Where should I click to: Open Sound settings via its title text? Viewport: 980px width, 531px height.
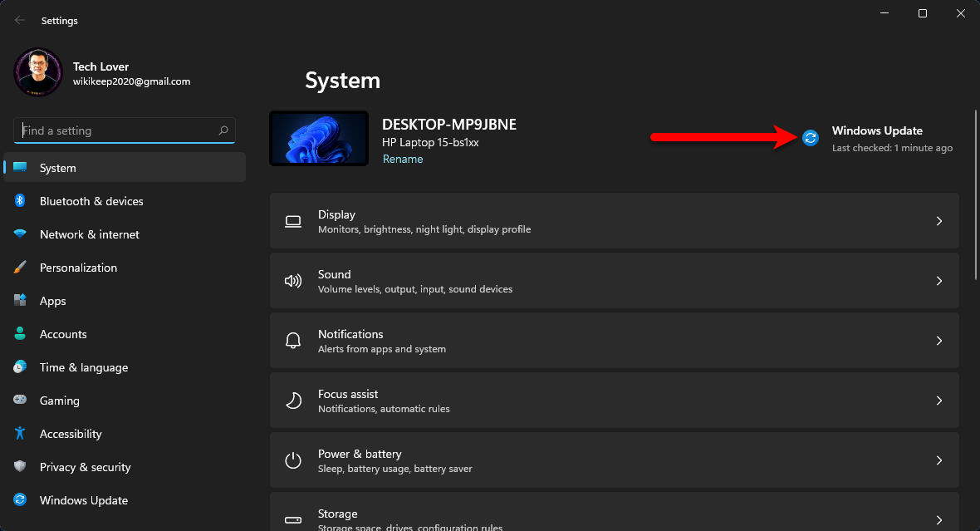tap(335, 274)
